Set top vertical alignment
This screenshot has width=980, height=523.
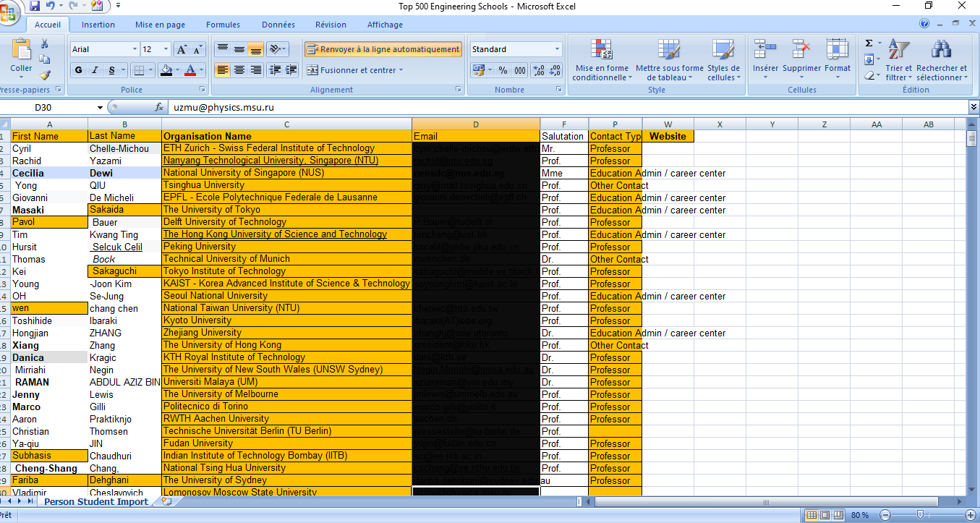point(223,49)
